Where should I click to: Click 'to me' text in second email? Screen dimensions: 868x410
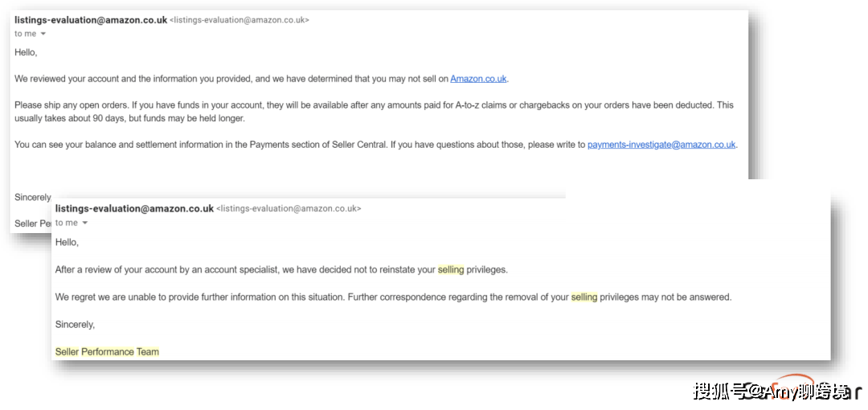67,223
